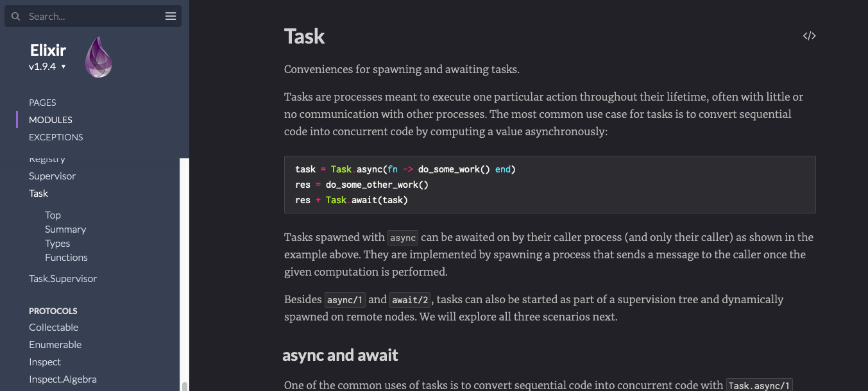Expand the Task.Supervisor module
Screen dimensions: 868x391
[63, 279]
